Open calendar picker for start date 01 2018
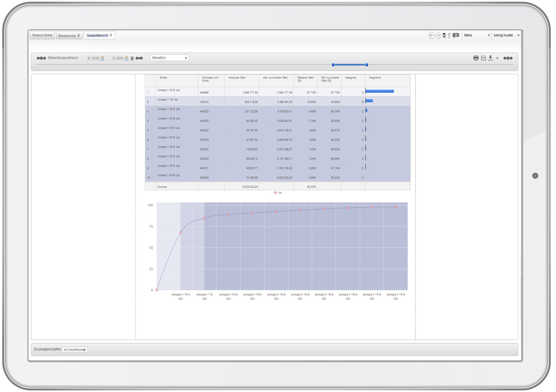 click(102, 58)
